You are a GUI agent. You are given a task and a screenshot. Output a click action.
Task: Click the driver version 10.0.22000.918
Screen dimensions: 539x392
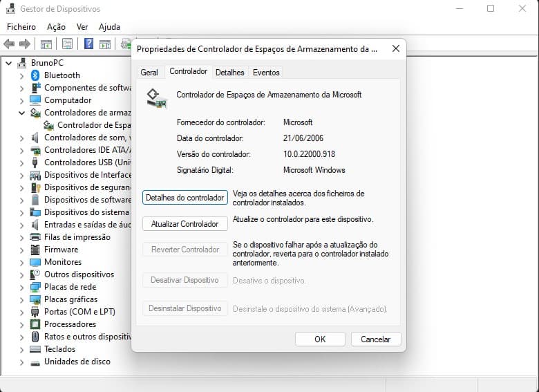(x=309, y=154)
